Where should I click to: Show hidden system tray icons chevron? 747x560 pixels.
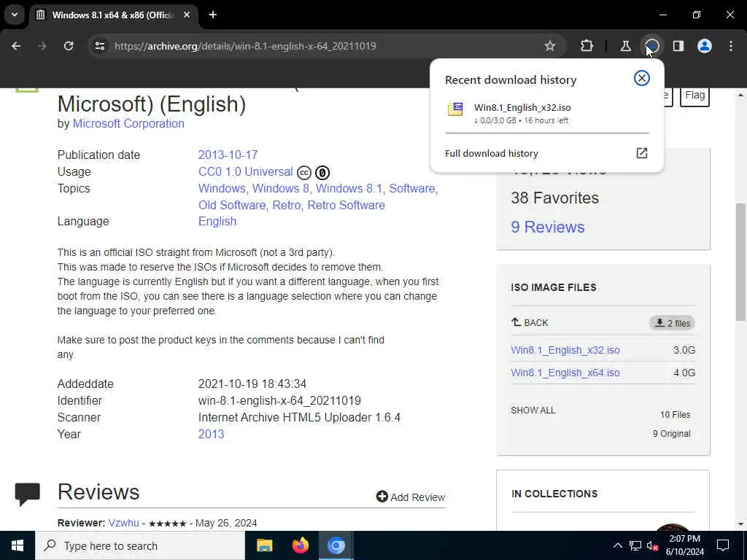pyautogui.click(x=617, y=545)
